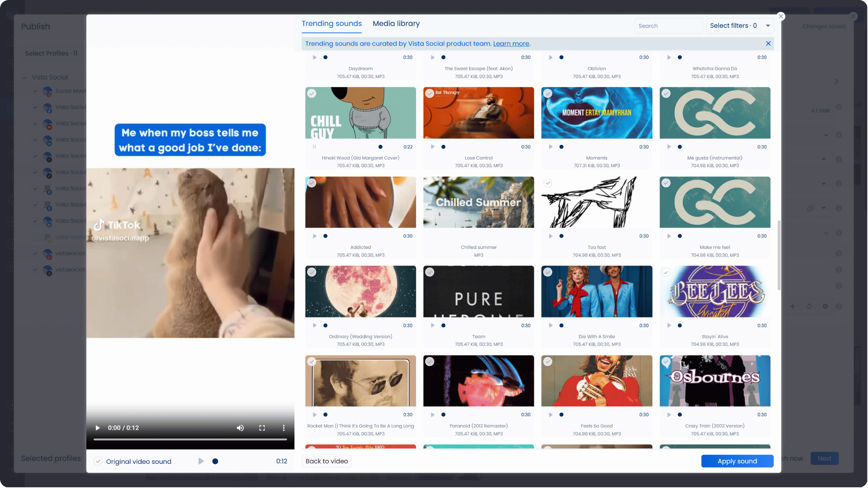The image size is (868, 488).
Task: Enter video fullscreen mode
Action: coord(262,428)
